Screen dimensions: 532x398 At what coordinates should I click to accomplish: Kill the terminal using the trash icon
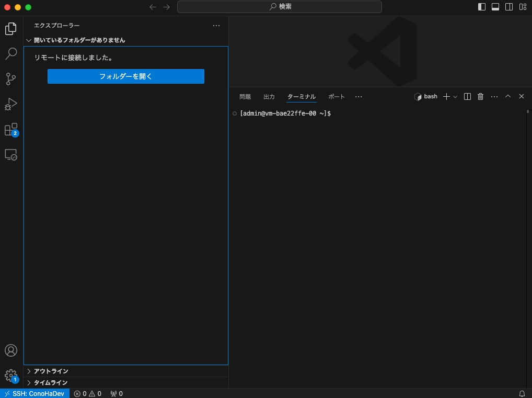point(480,96)
